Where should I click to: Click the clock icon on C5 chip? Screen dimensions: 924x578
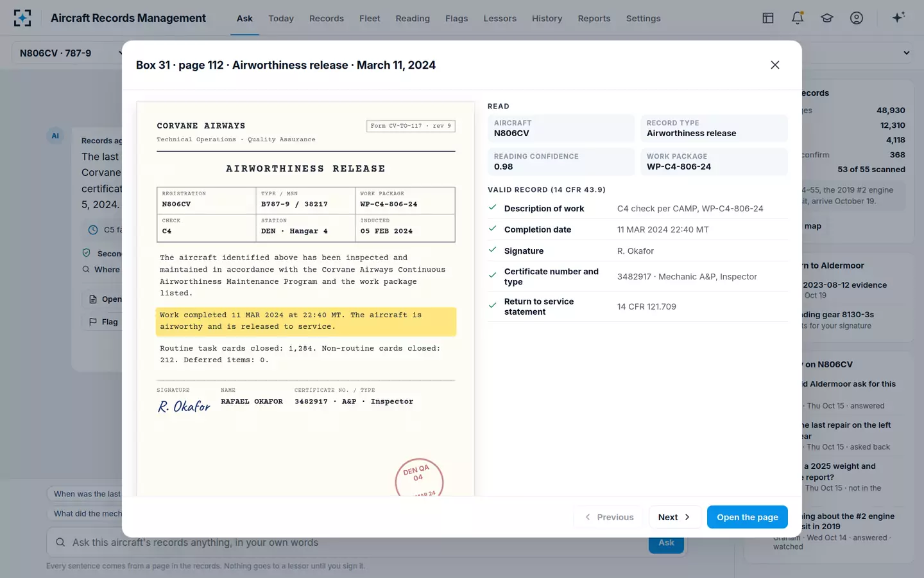pos(93,230)
